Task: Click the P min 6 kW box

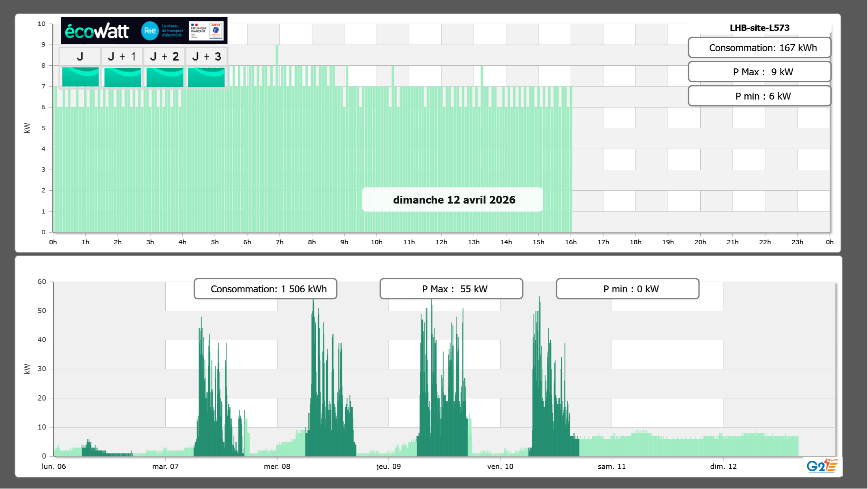Action: 759,96
